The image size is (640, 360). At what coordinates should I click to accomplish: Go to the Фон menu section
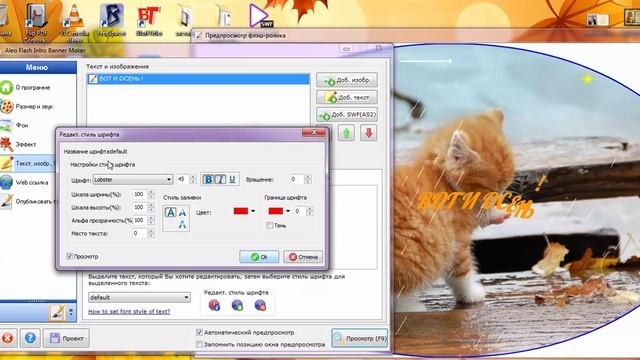coord(22,125)
